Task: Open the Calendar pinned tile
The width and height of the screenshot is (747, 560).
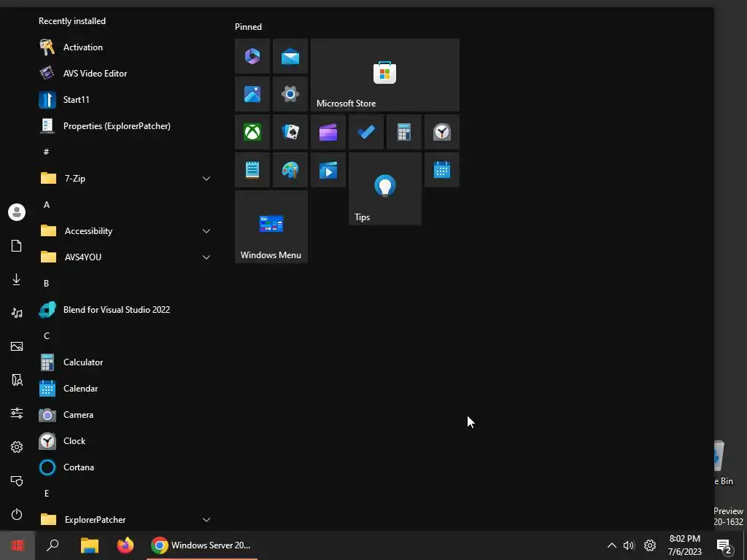Action: (x=442, y=170)
